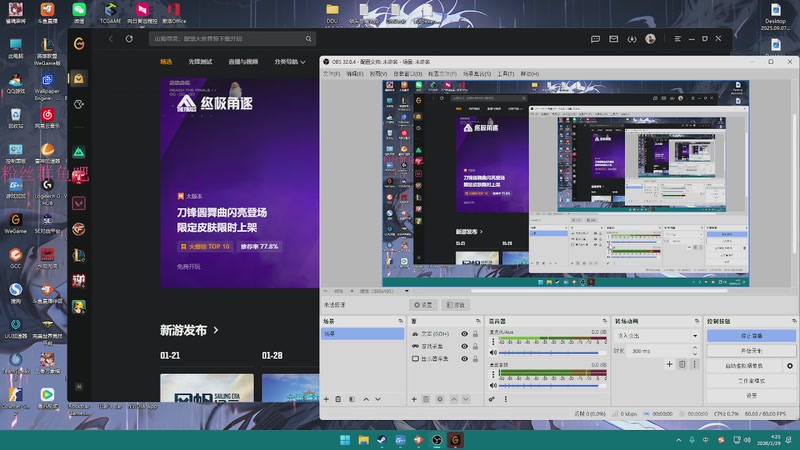Click magnifier icon in WeGame search box
The image size is (800, 450).
(x=308, y=39)
